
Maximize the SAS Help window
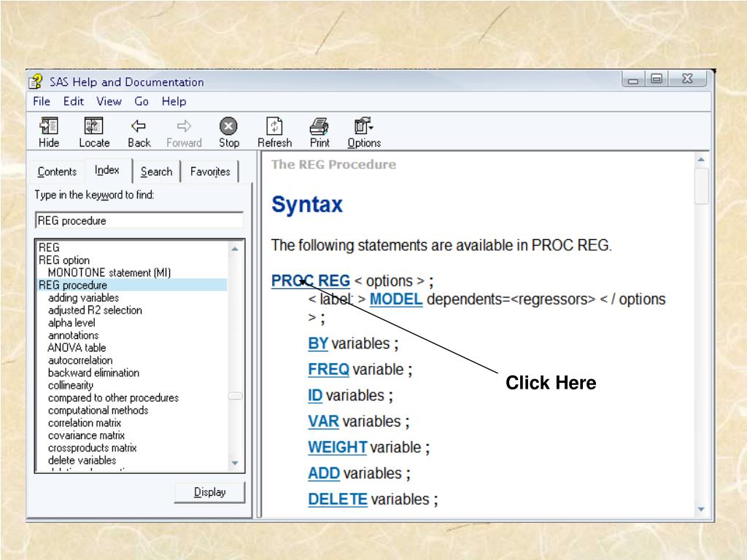[x=657, y=79]
